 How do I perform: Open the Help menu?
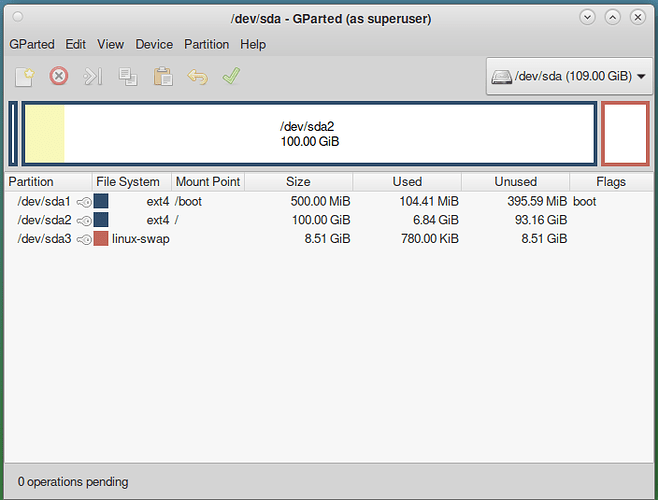click(253, 45)
